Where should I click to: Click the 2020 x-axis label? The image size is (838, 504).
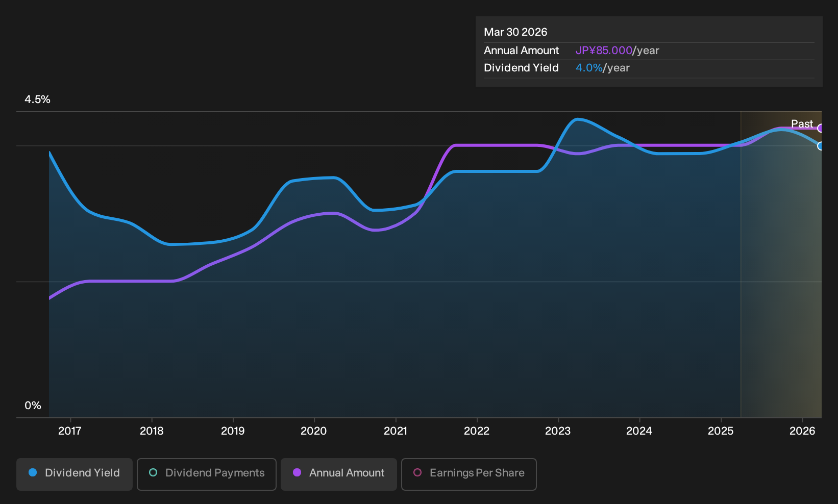314,431
